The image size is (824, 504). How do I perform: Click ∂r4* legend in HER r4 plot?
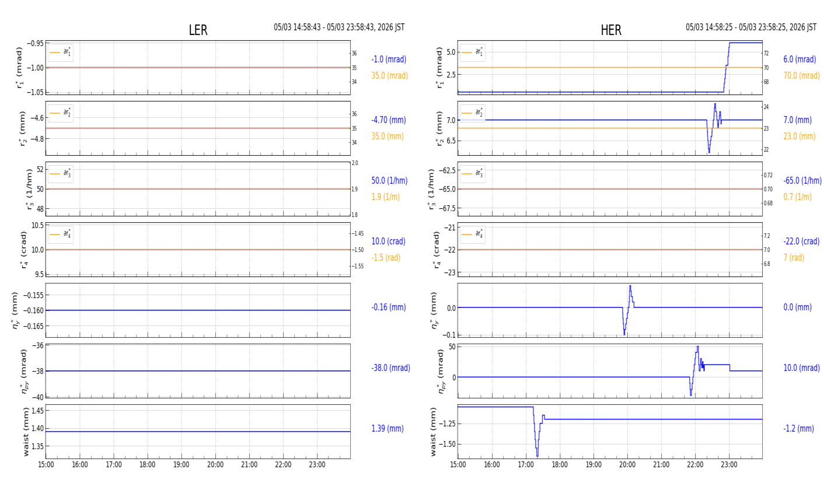(x=472, y=234)
